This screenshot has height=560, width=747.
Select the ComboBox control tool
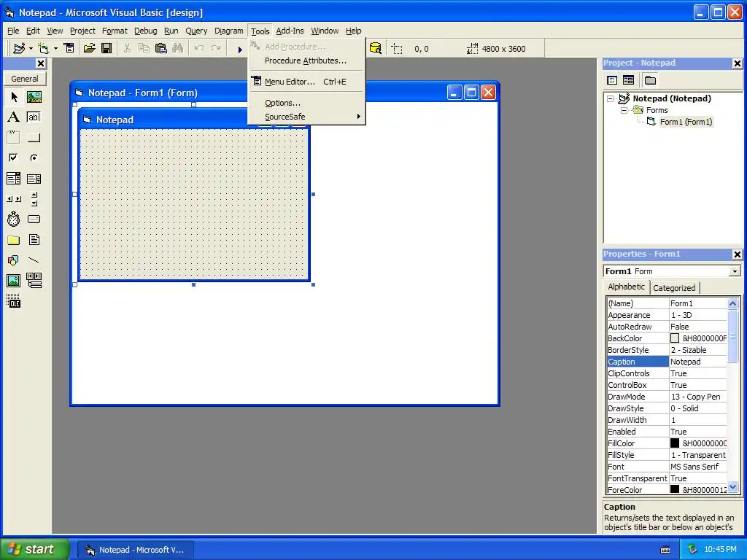(x=13, y=179)
